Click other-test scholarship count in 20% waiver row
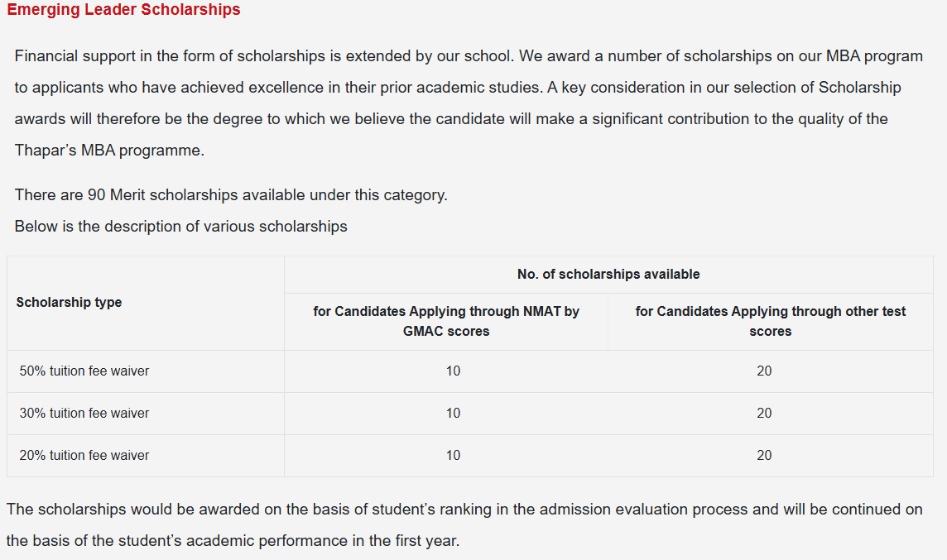 point(764,455)
